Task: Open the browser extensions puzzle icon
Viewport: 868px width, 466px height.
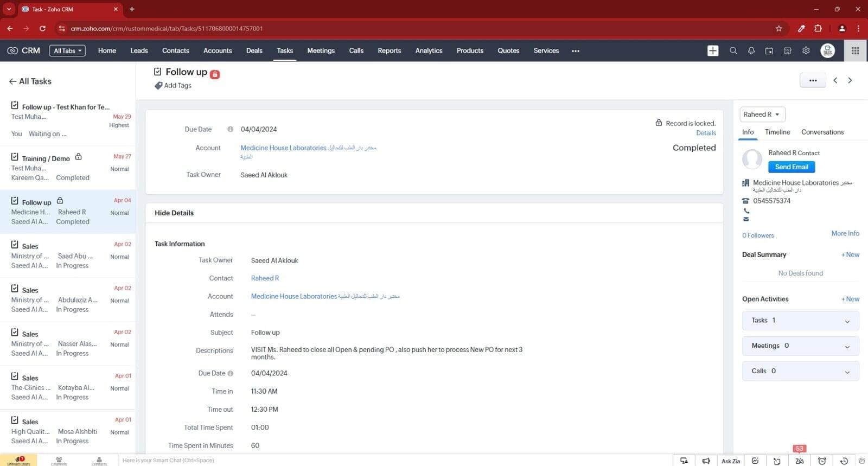Action: 818,28
